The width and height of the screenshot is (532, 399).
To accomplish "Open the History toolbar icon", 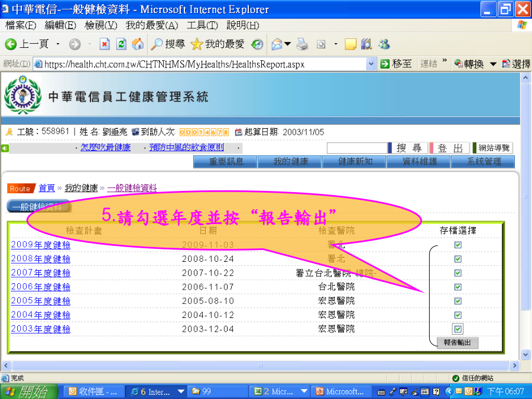I will click(x=257, y=44).
